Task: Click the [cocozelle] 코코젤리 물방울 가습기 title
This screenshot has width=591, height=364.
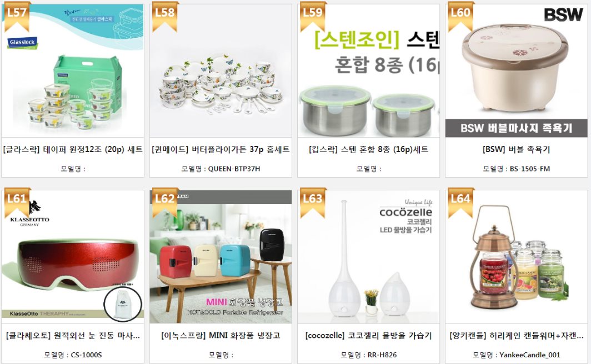Action: pos(368,335)
